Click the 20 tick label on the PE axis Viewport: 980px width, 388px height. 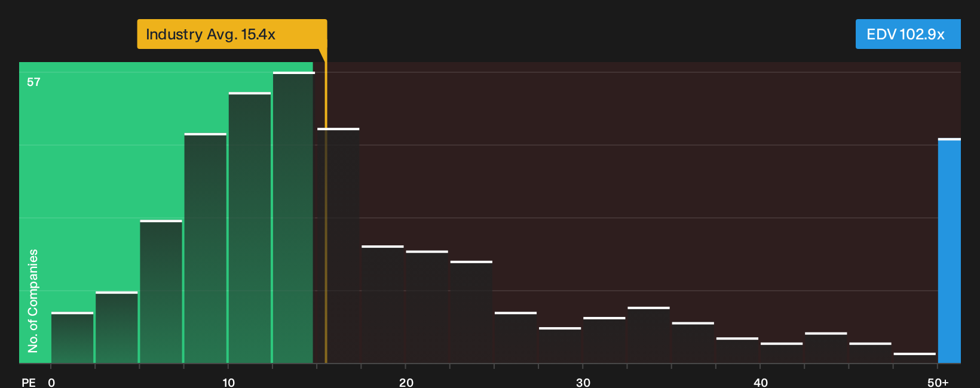pos(406,382)
